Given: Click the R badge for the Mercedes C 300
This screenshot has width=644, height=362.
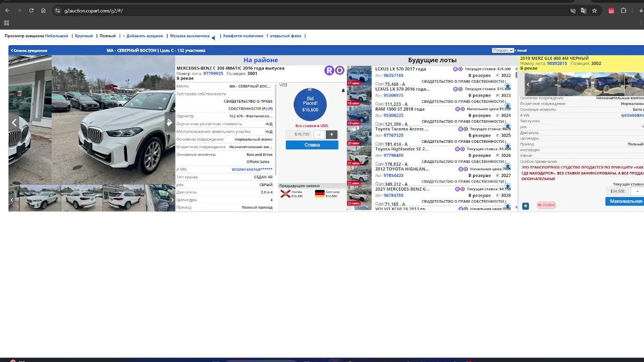Looking at the screenshot, I should click(329, 70).
